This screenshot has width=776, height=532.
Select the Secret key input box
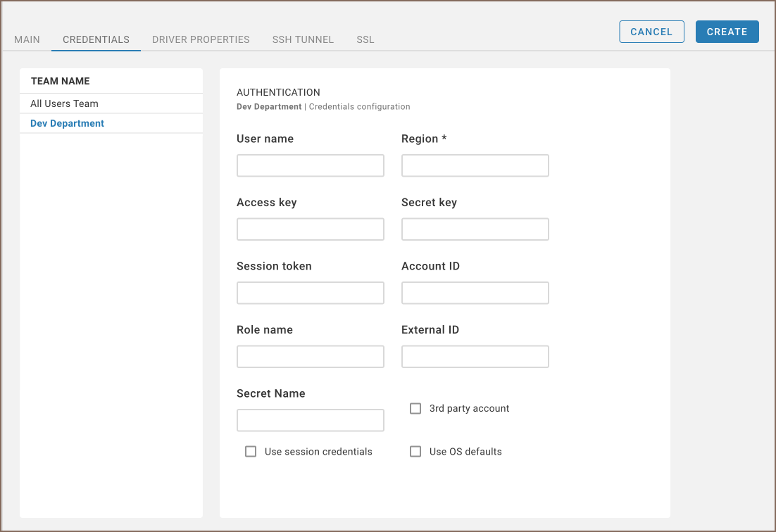tap(475, 229)
